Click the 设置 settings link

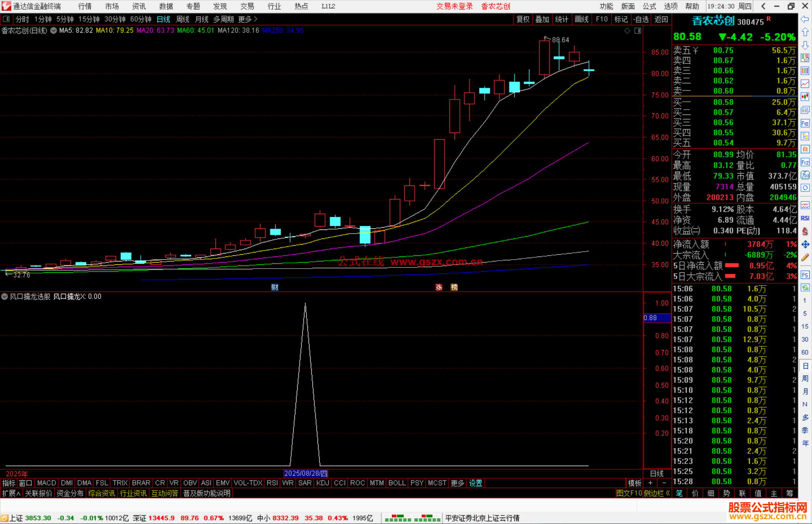coord(475,483)
